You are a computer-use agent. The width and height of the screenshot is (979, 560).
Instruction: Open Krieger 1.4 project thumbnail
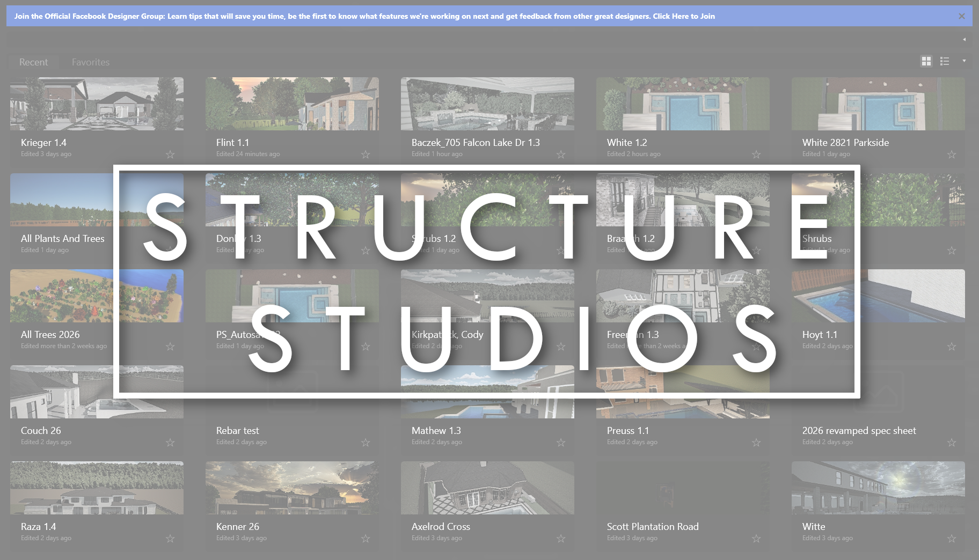97,104
